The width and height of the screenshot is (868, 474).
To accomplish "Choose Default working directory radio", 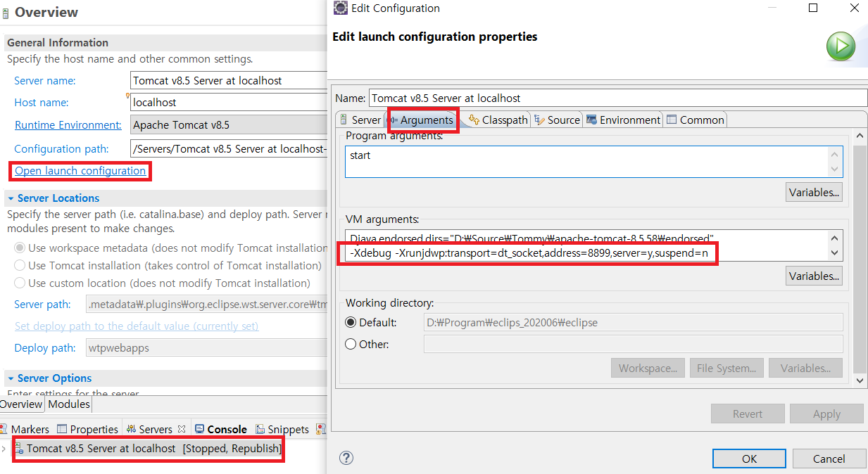I will [351, 323].
